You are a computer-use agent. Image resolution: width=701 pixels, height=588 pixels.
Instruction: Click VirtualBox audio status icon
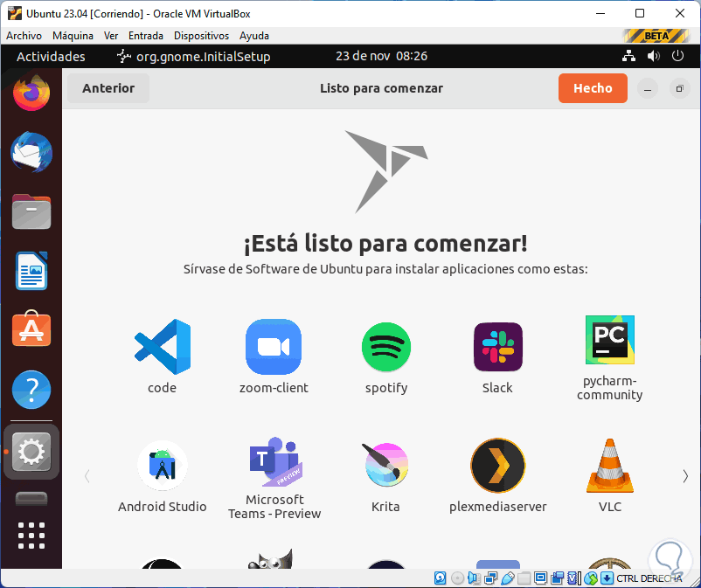click(x=474, y=578)
